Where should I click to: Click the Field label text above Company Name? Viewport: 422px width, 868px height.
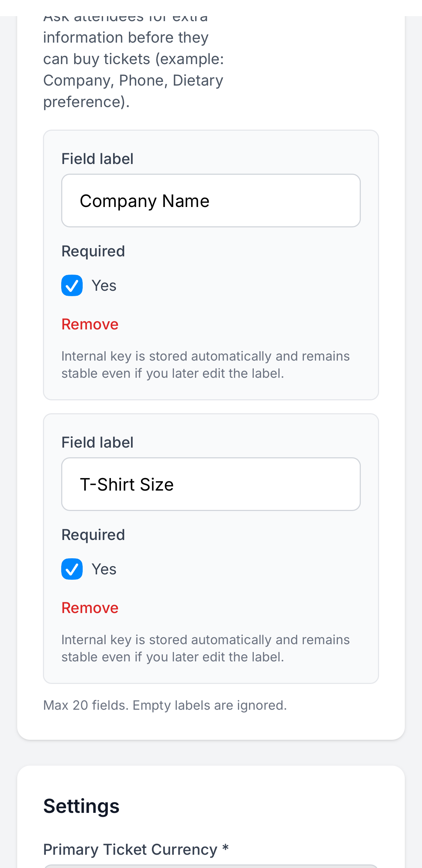tap(97, 159)
